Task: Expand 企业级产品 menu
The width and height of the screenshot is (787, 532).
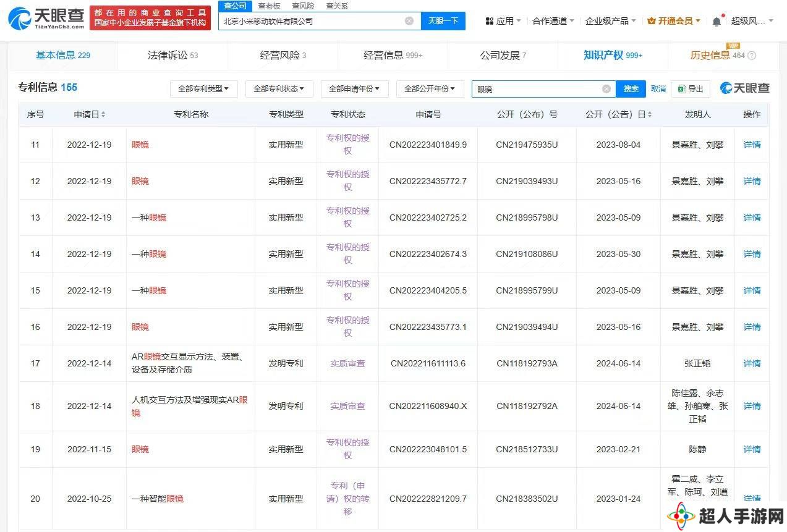Action: [x=611, y=21]
